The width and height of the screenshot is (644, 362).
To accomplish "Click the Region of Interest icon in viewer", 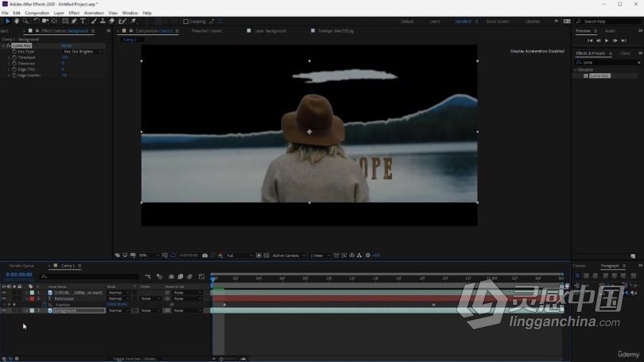I will point(258,255).
